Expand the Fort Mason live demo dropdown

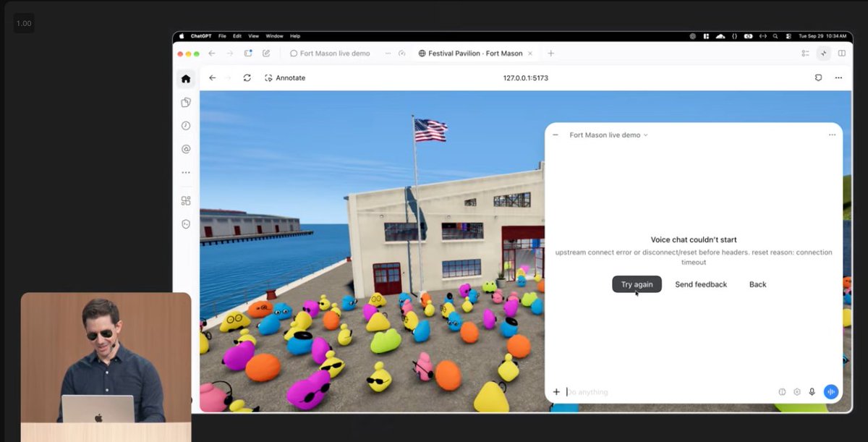coord(608,135)
